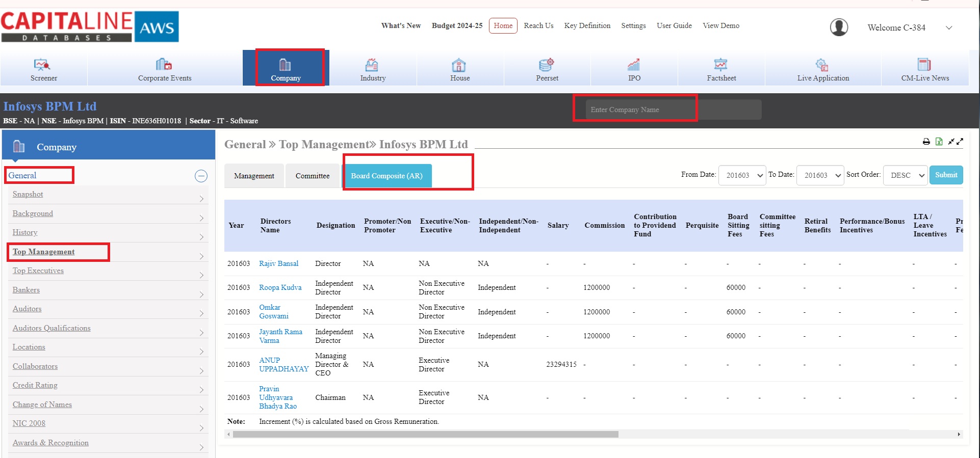
Task: Open the Rajiv Bansal director link
Action: [x=278, y=263]
